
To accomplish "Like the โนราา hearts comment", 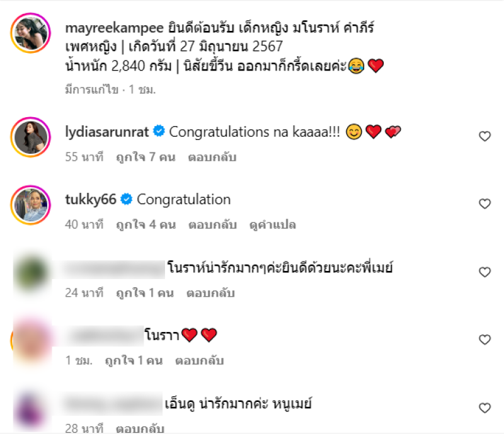I will tap(484, 340).
